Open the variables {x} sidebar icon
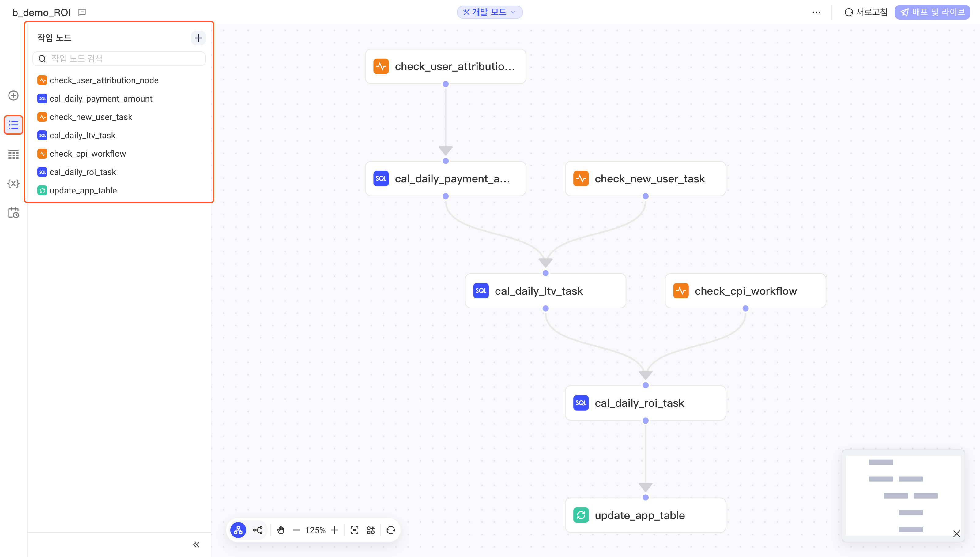The height and width of the screenshot is (557, 980). 13,184
